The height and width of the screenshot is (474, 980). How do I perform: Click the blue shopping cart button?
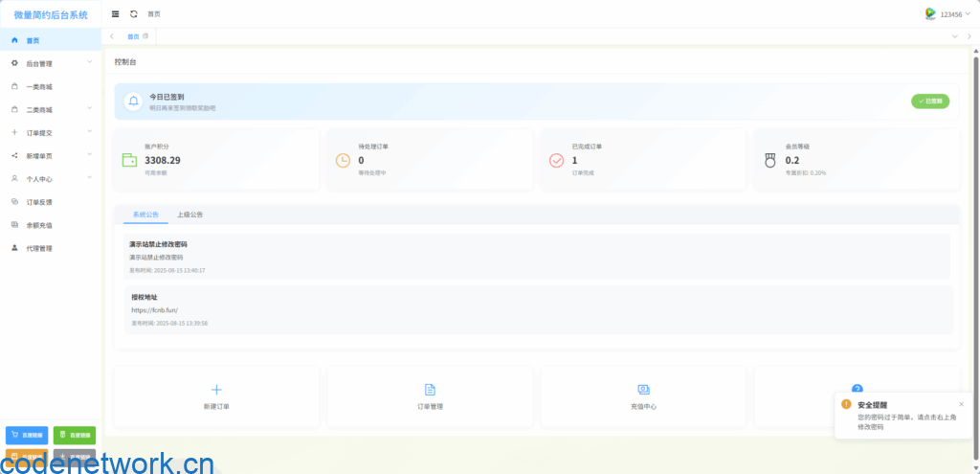[x=27, y=435]
